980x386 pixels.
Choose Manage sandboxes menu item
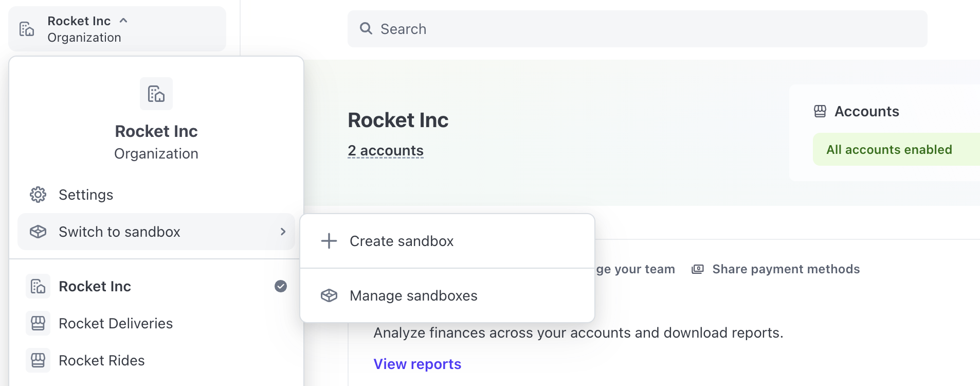tap(413, 295)
